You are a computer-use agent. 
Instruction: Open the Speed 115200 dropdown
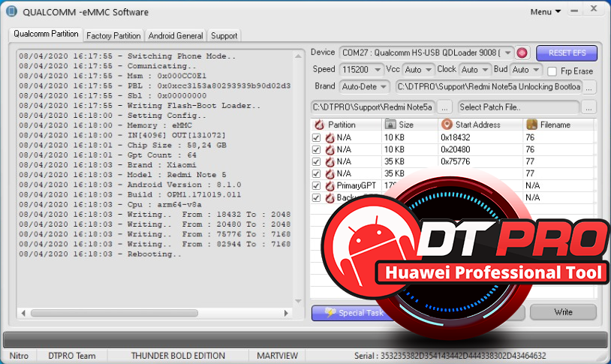378,70
